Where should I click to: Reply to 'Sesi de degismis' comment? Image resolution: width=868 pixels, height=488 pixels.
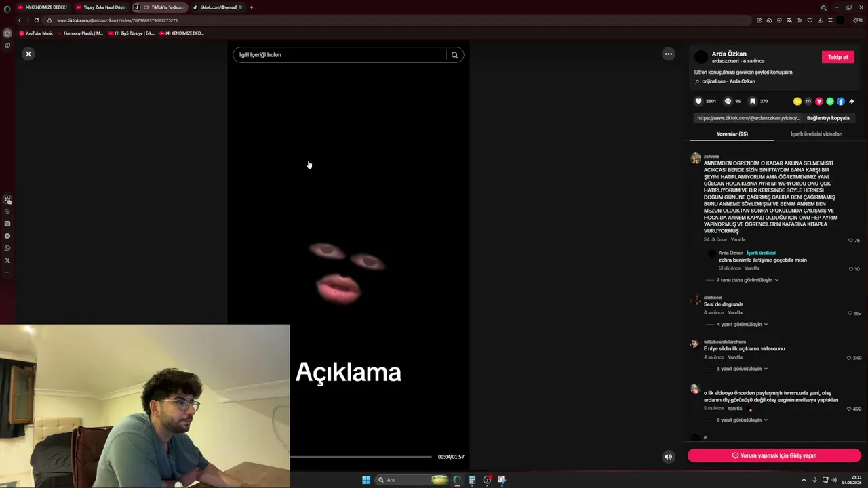[x=735, y=313]
